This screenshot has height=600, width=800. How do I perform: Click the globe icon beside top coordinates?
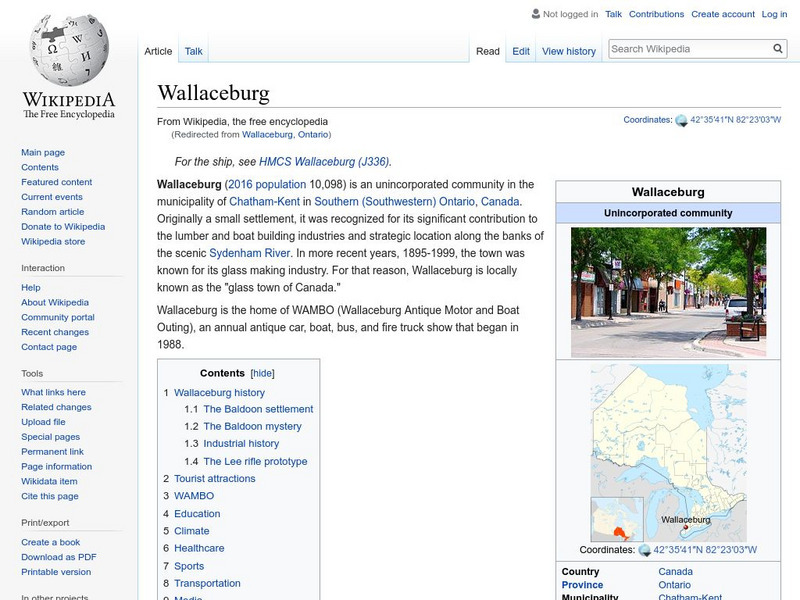[681, 120]
